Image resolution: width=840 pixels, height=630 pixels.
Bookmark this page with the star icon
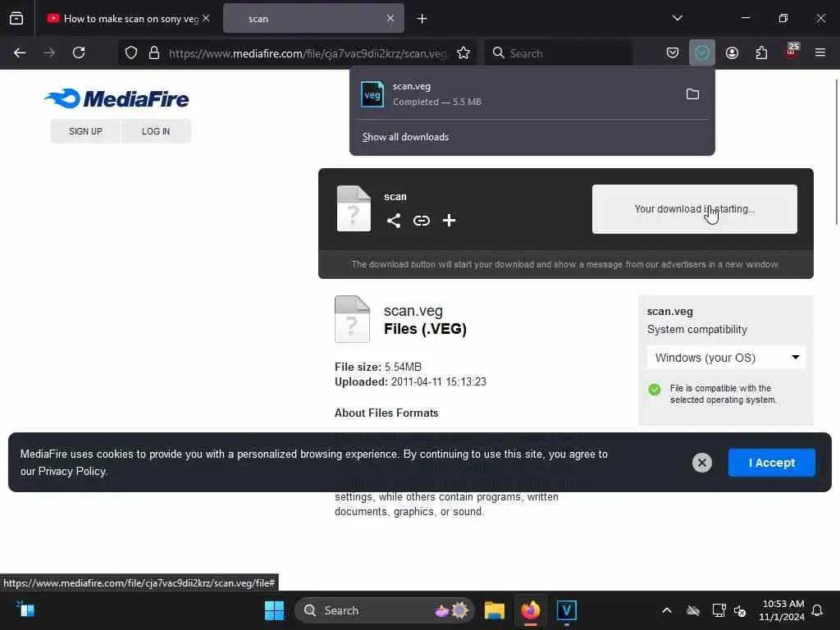click(x=463, y=52)
